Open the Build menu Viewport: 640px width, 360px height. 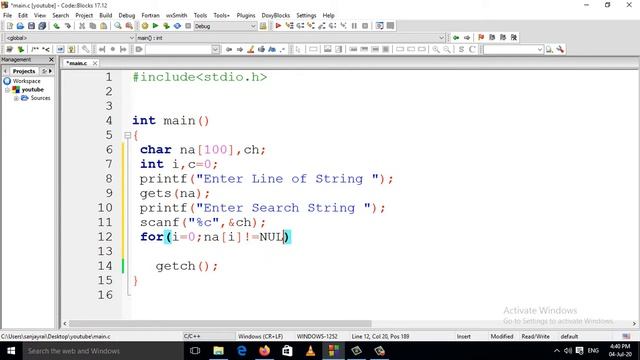pos(106,16)
